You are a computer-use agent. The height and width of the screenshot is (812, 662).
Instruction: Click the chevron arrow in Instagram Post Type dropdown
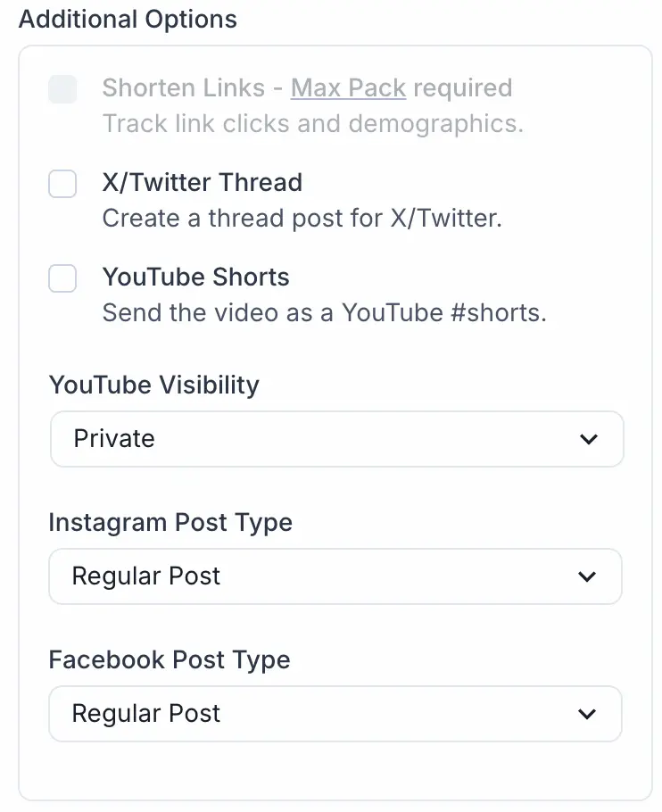587,576
